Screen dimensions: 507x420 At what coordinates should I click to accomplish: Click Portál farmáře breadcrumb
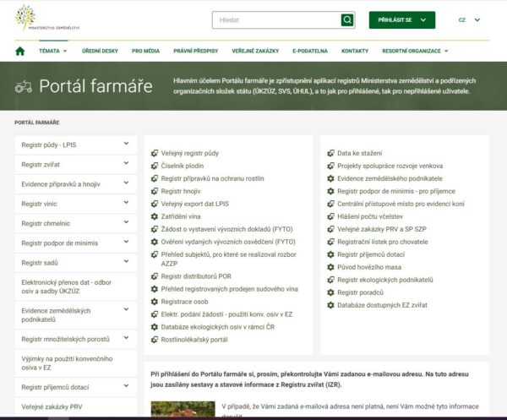pyautogui.click(x=37, y=123)
